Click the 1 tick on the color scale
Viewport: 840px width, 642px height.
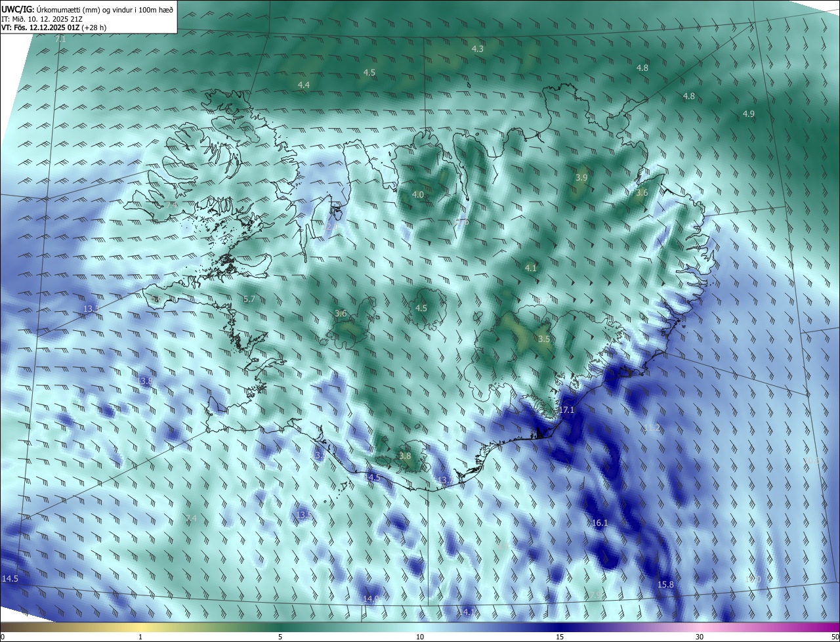click(140, 637)
